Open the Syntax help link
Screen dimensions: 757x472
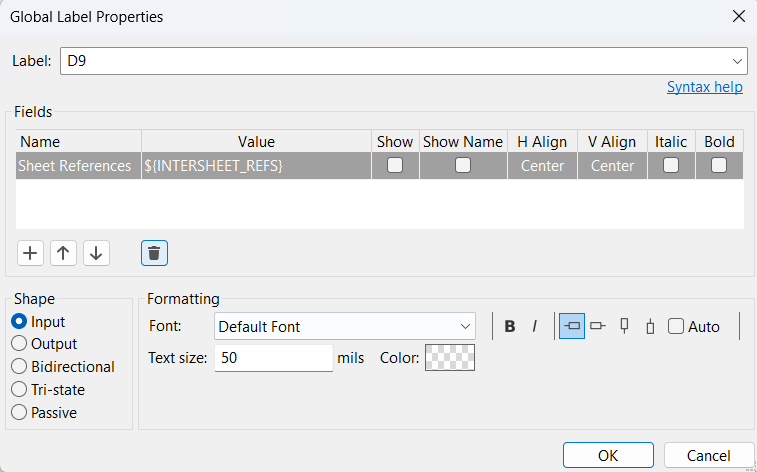point(705,87)
